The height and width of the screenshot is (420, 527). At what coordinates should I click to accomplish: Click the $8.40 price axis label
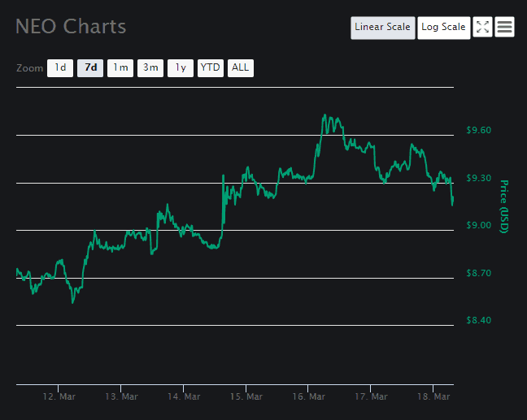pyautogui.click(x=478, y=320)
